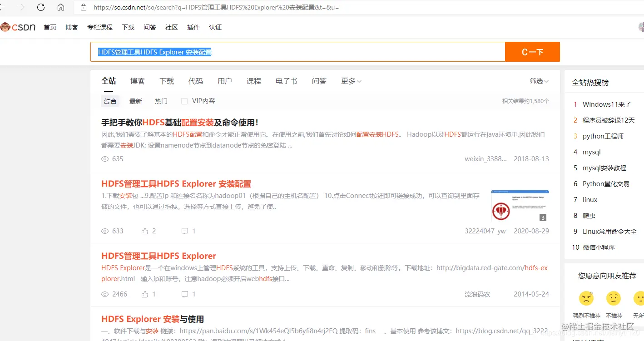Expand the 更多 category dropdown
644x341 pixels.
(352, 81)
